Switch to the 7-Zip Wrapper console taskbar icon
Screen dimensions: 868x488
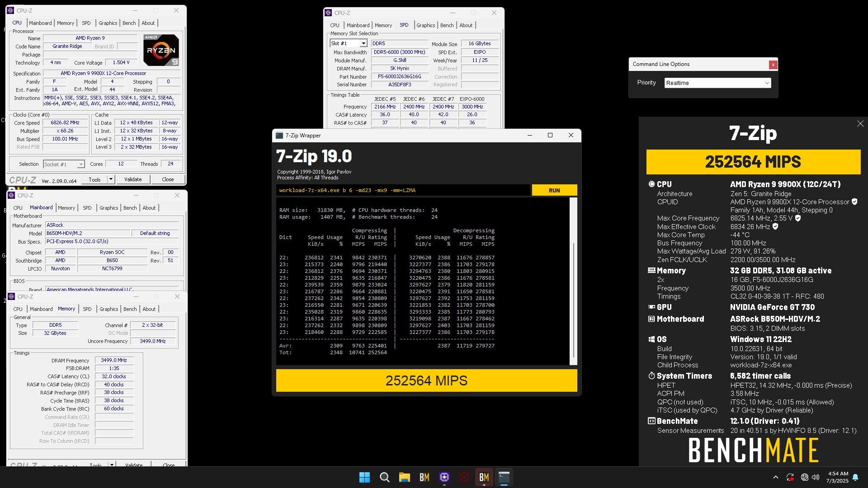(x=504, y=477)
